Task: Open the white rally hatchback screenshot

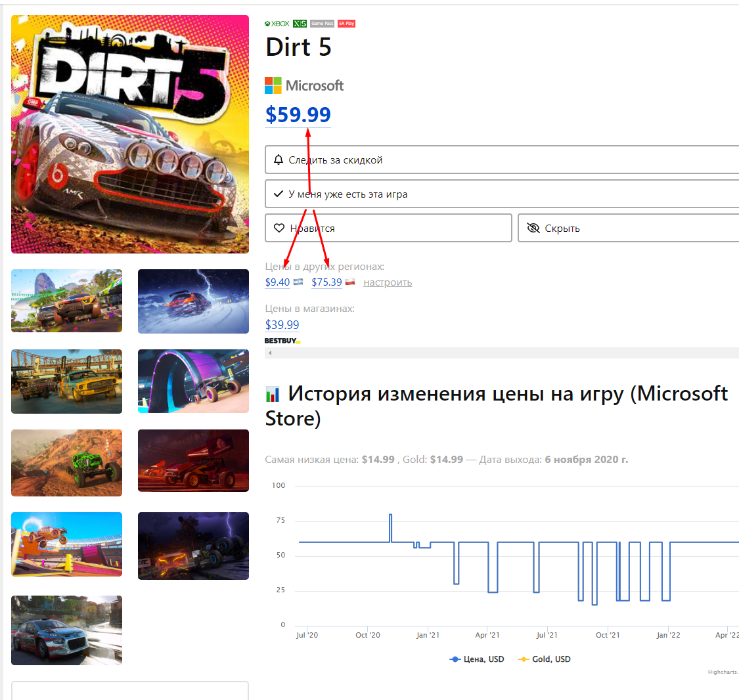Action: click(66, 630)
